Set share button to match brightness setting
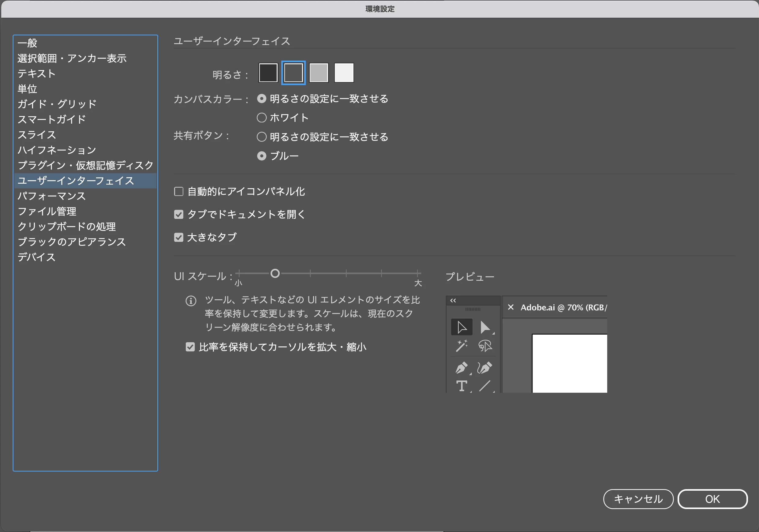The height and width of the screenshot is (532, 759). [x=262, y=137]
